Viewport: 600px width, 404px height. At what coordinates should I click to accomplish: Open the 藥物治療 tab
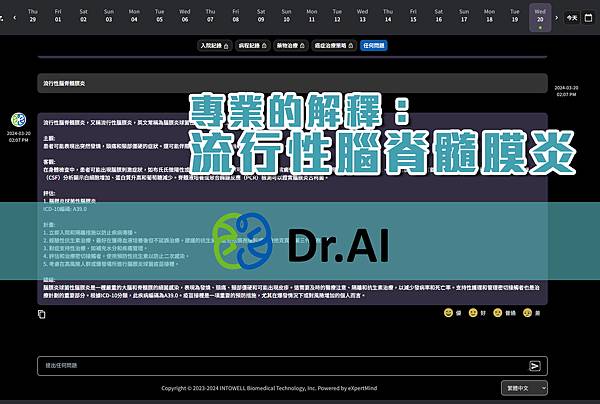pyautogui.click(x=291, y=46)
